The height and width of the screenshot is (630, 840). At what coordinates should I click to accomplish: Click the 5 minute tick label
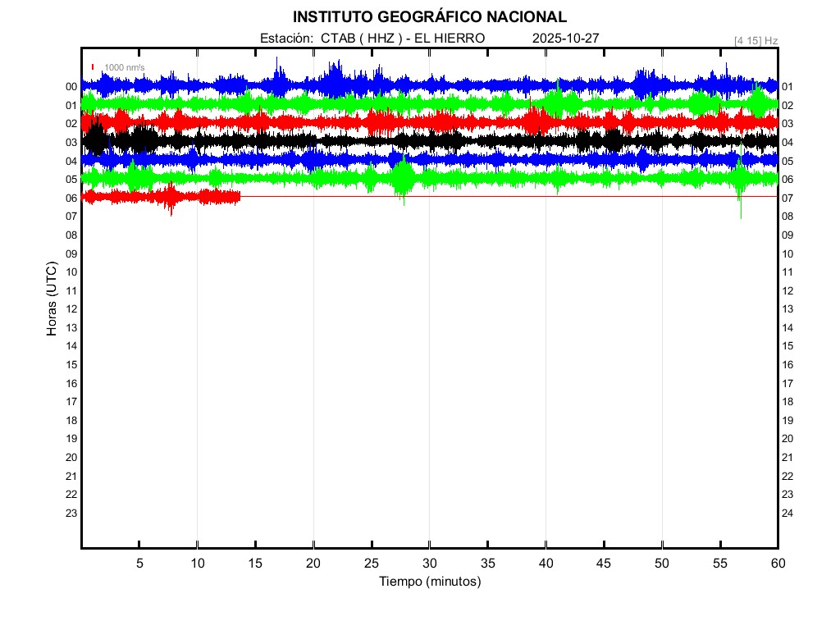coord(139,564)
